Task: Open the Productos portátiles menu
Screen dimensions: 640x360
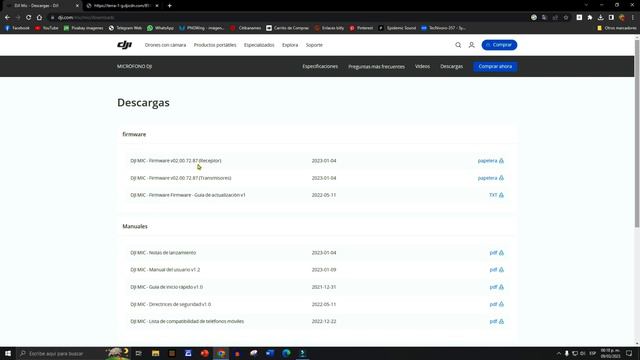Action: point(215,45)
